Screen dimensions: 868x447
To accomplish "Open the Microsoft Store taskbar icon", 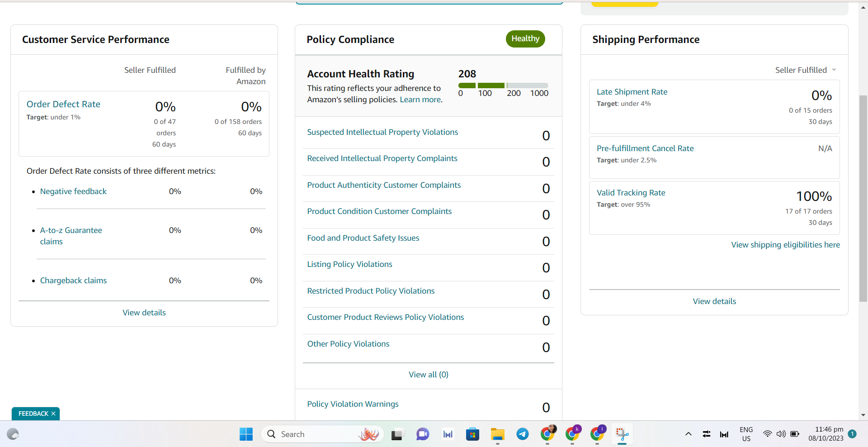I will tap(472, 434).
